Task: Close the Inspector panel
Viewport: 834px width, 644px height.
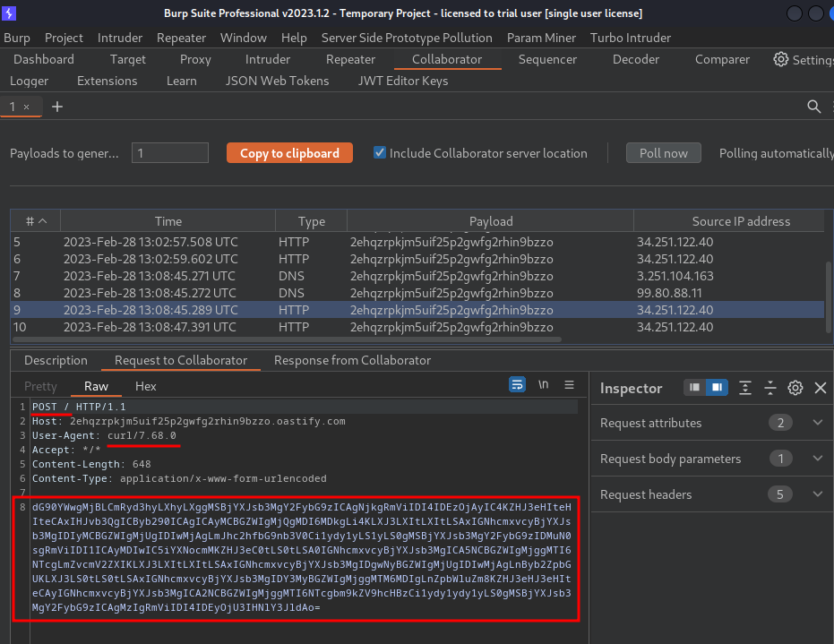Action: coord(821,388)
